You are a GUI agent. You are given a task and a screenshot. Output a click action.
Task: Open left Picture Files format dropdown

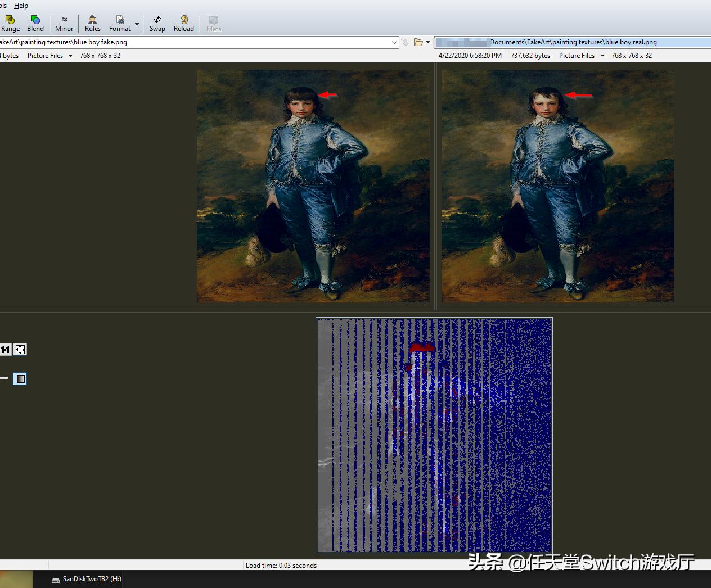(x=50, y=56)
